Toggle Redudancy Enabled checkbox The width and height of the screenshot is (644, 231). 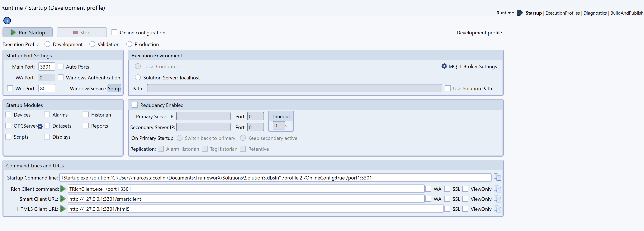pyautogui.click(x=135, y=105)
